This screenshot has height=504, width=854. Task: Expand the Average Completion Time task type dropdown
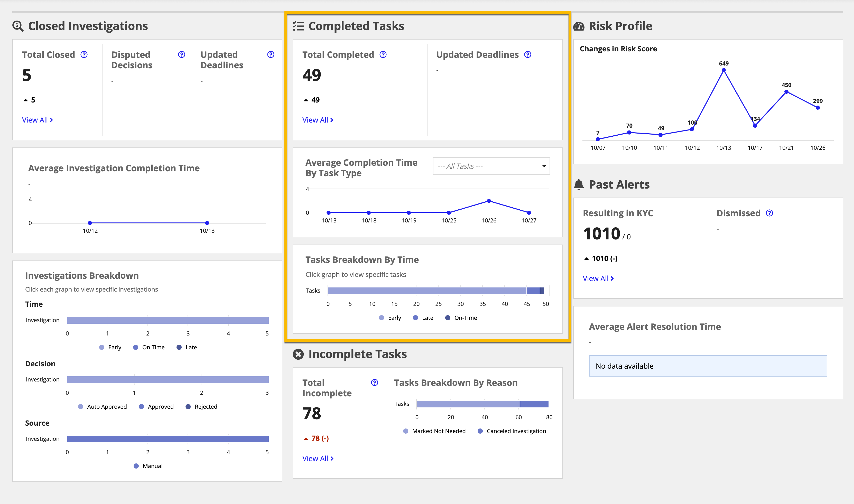click(x=492, y=166)
